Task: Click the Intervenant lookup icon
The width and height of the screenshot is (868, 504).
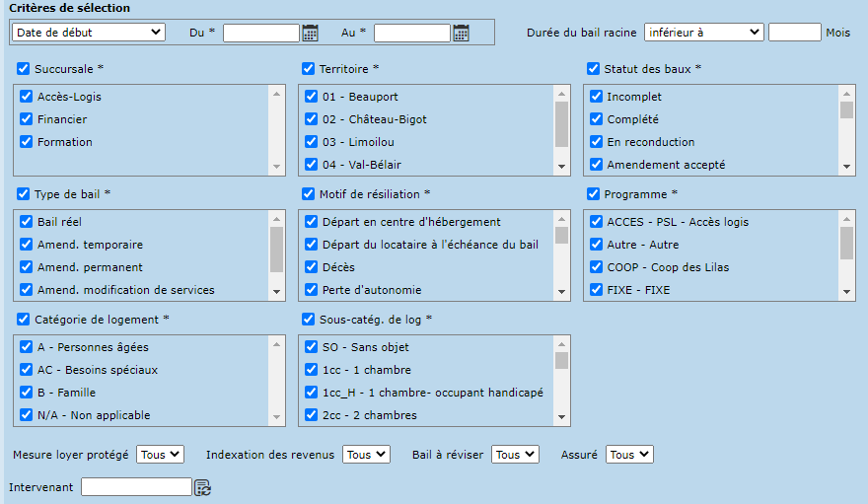Action: tap(202, 487)
